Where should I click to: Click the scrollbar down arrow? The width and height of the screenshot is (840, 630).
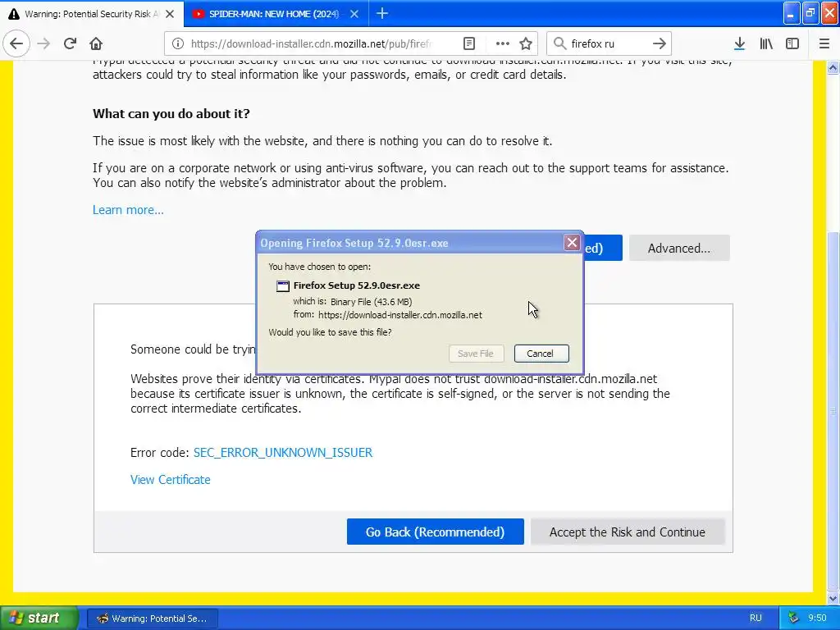click(833, 598)
